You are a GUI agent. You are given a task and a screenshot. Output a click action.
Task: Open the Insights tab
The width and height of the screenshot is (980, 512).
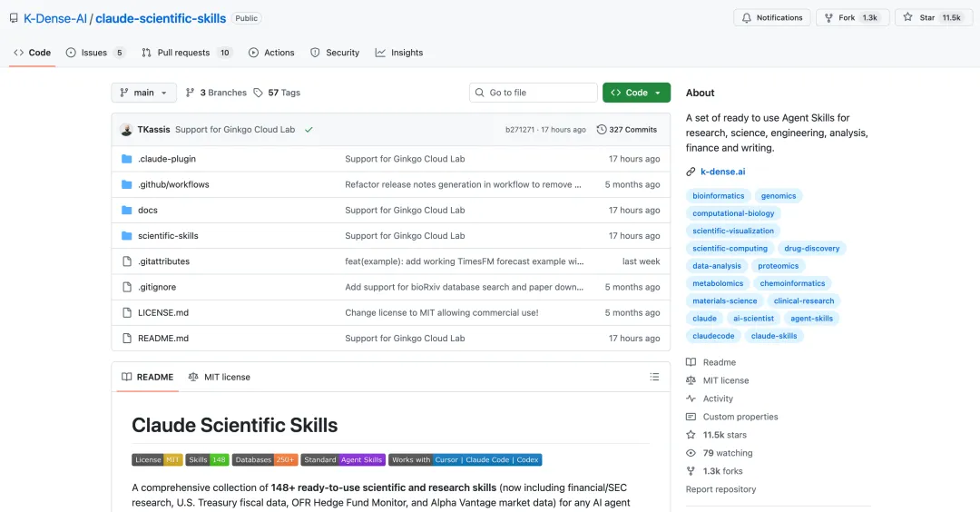399,53
